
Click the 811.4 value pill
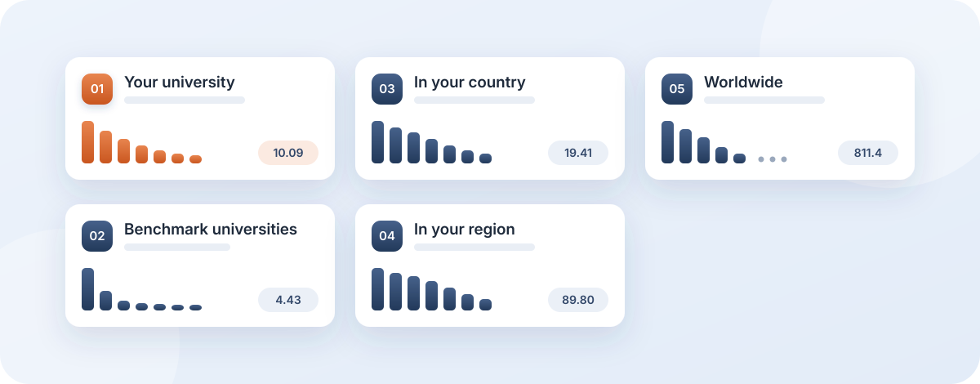(868, 153)
